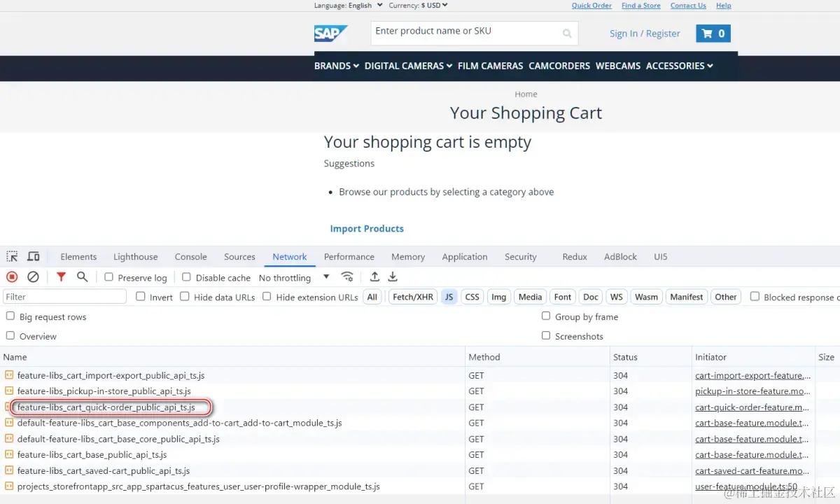Filter requests by Fetch/XHR
The height and width of the screenshot is (504, 840).
coord(413,297)
